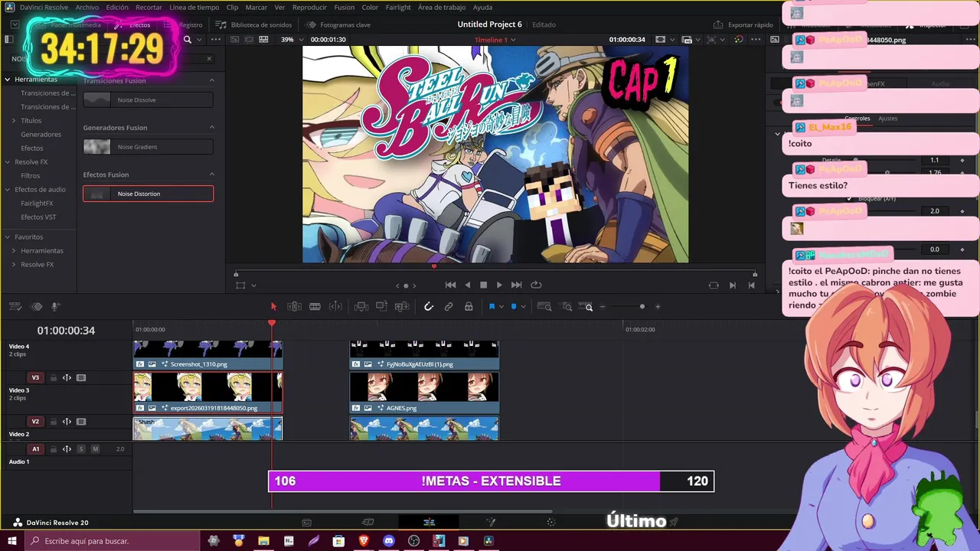Open the 39% viewer zoom dropdown
Screen dimensions: 980x551
[291, 40]
